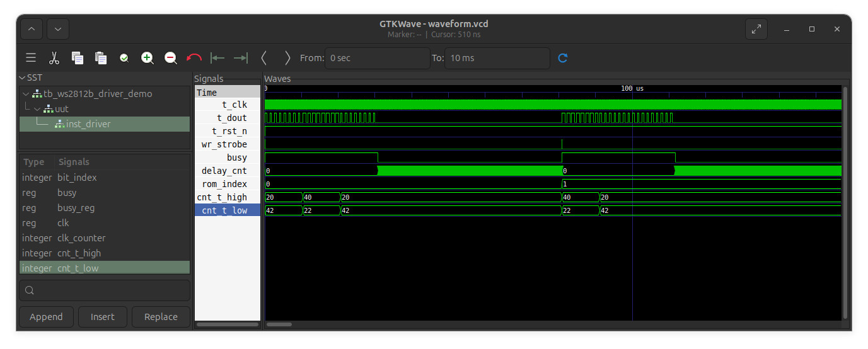The image size is (868, 349).
Task: Select wr_strobe in Signals pane
Action: (x=228, y=144)
